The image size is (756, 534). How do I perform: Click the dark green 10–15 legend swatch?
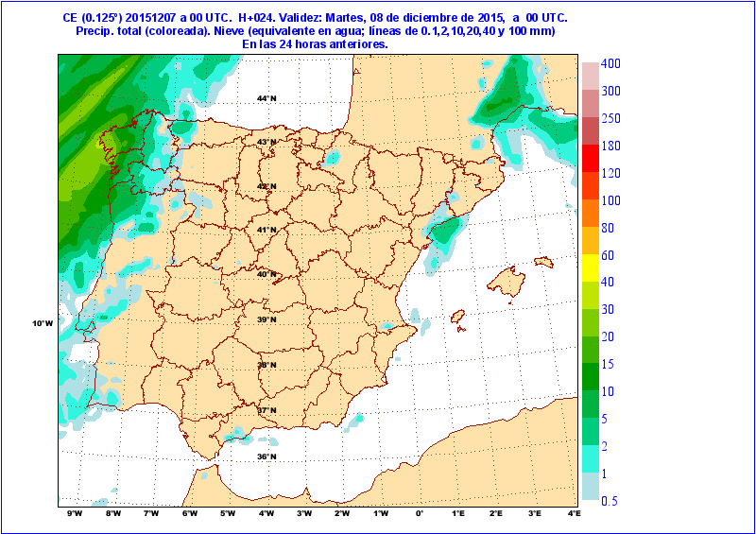pos(591,377)
